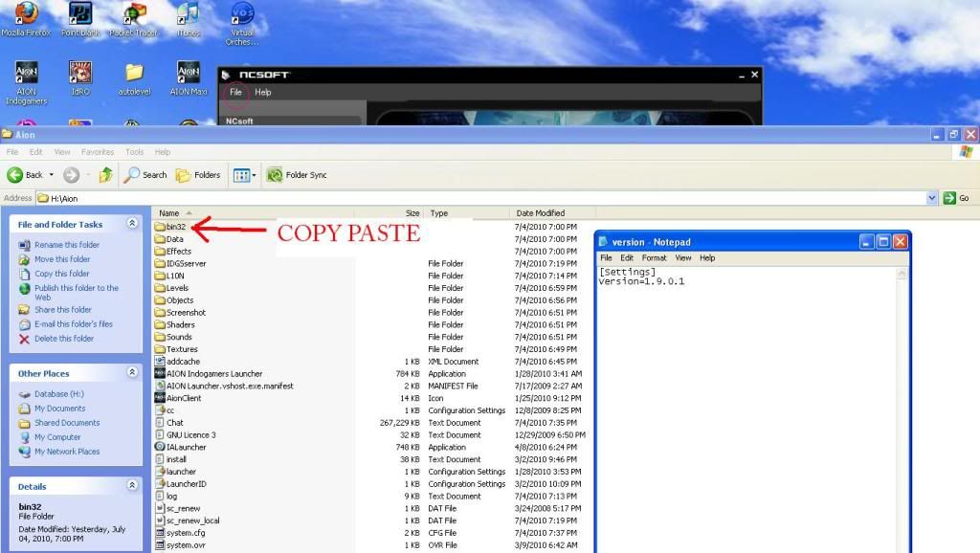The width and height of the screenshot is (980, 553).
Task: Select the IDGSserver folder
Action: 181,264
